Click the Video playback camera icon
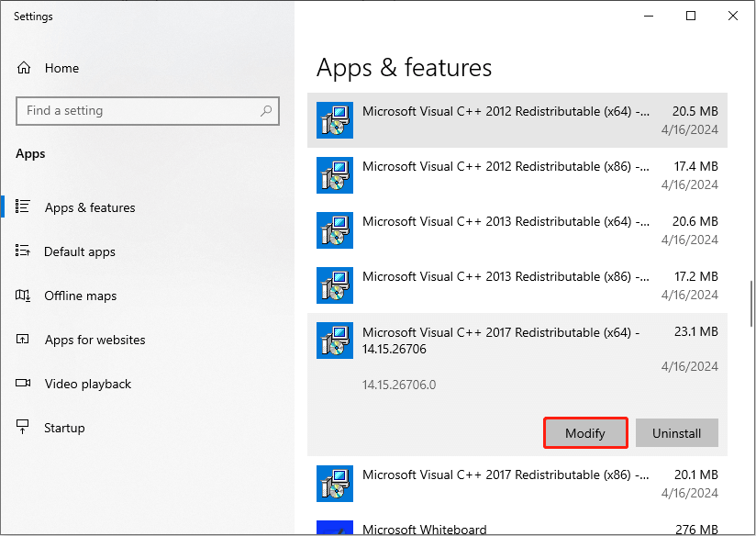The height and width of the screenshot is (536, 756). pos(23,383)
